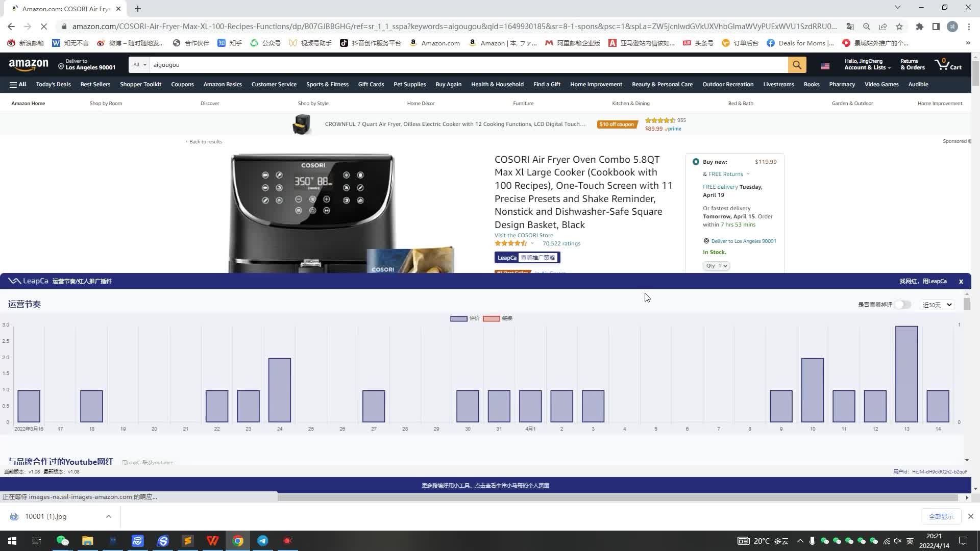Viewport: 980px width, 551px height.
Task: Show more bookmarks with the chevron
Action: (968, 43)
